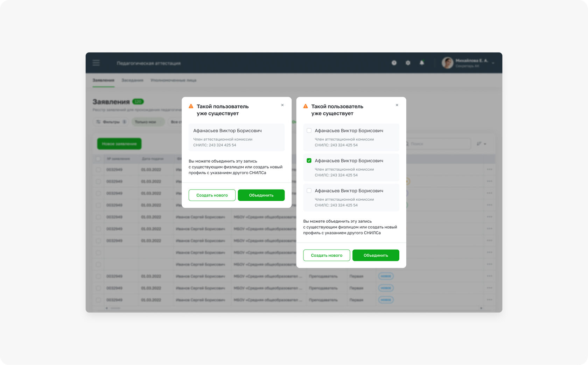Screen dimensions: 588x365
Task: Uncheck the second, checked Афанасьев Виктор Борисович checkbox
Action: click(309, 160)
